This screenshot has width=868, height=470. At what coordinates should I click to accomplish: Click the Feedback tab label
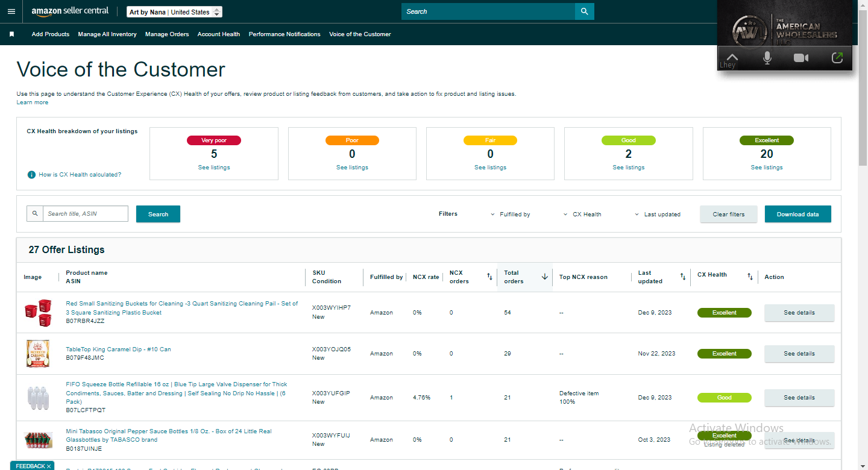[x=30, y=466]
